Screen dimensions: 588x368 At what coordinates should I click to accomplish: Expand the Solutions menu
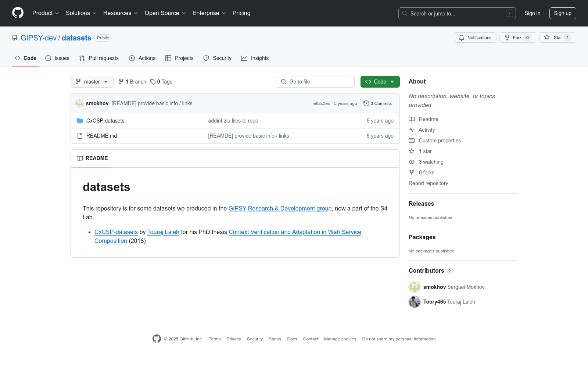[81, 13]
